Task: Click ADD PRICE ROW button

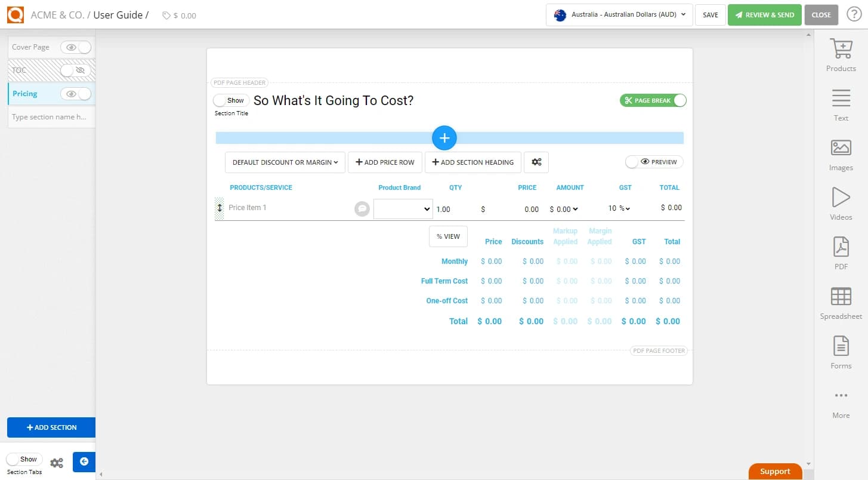Action: 385,162
